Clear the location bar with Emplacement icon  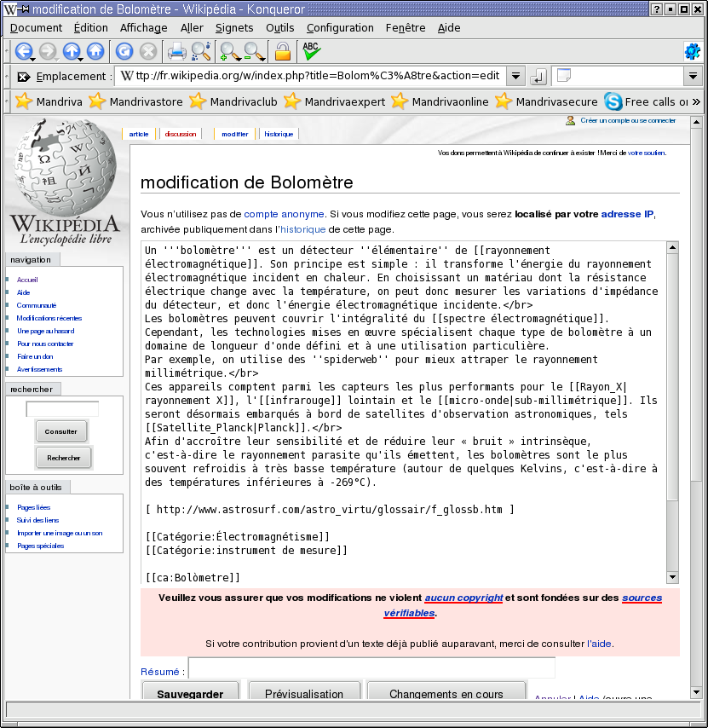pyautogui.click(x=24, y=77)
